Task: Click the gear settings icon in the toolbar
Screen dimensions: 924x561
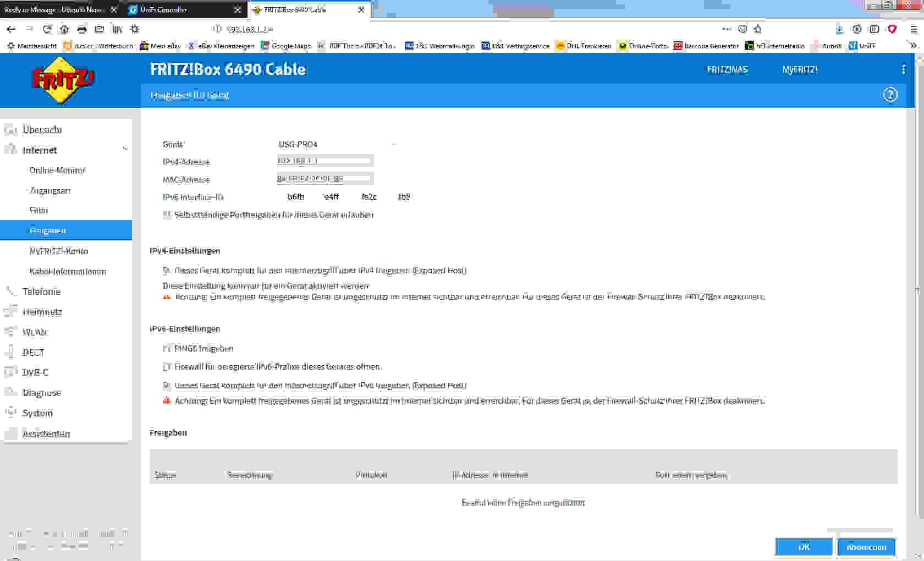Action: tap(134, 29)
